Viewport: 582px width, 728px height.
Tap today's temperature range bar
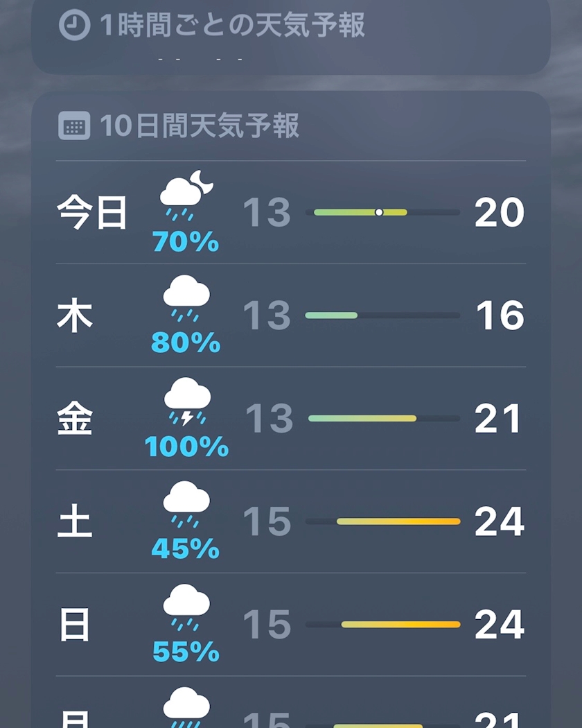click(x=382, y=212)
